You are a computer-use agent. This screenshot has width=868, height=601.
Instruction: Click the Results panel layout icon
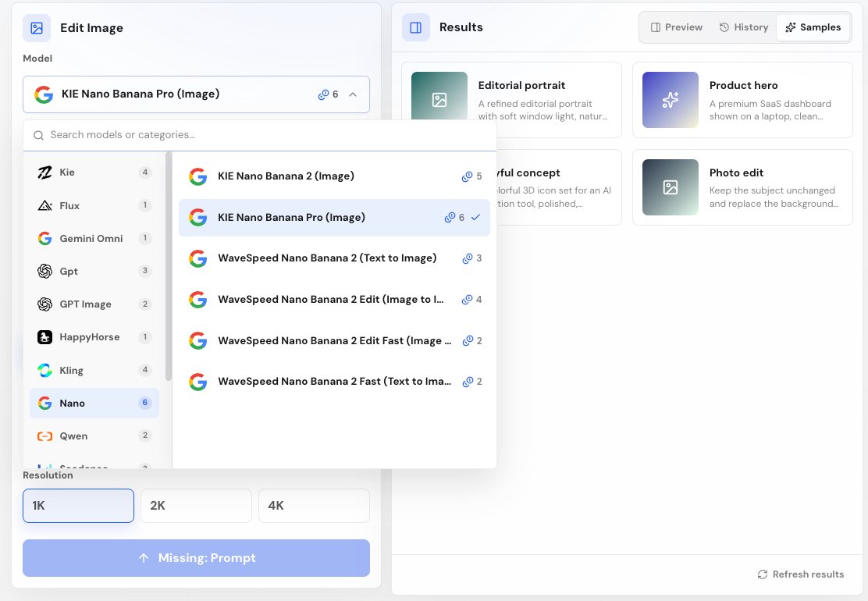tap(416, 27)
